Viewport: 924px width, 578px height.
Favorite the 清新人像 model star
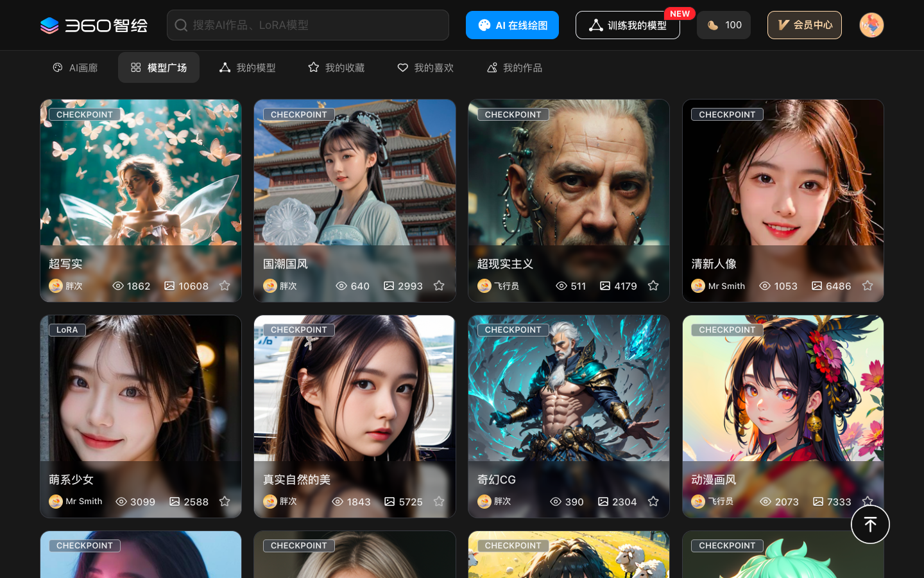[868, 285]
